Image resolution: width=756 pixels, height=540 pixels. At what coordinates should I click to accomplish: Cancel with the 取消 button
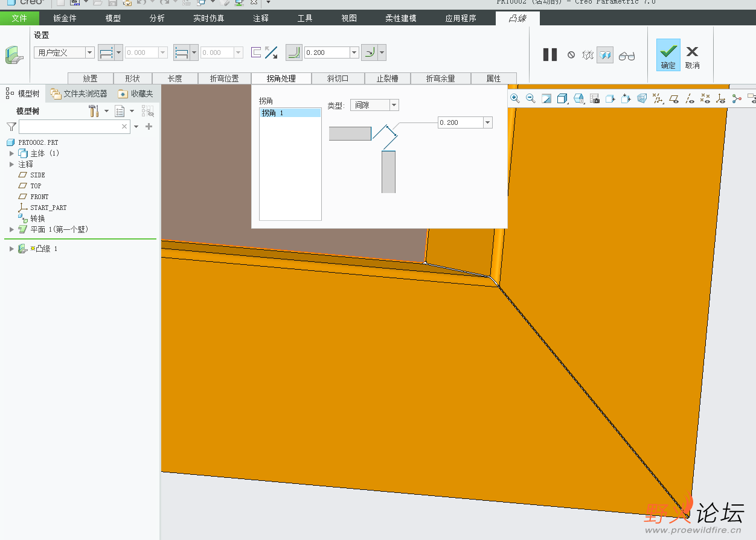click(x=693, y=57)
